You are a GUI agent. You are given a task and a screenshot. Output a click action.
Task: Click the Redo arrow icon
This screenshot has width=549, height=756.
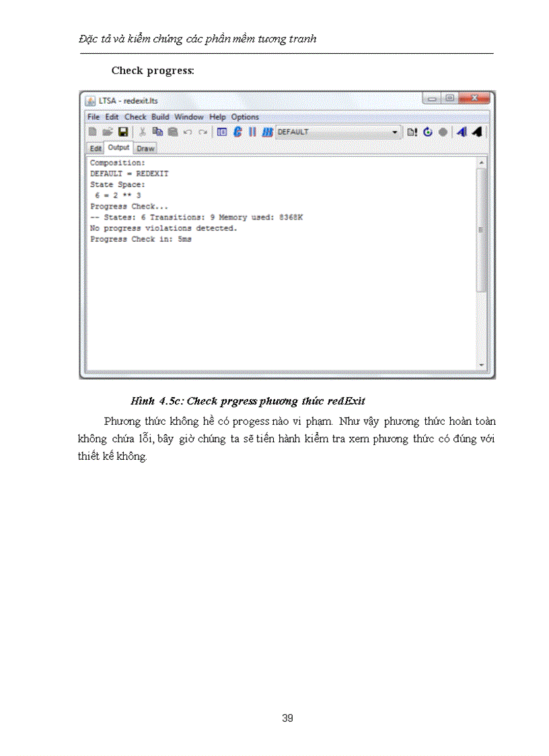pos(202,132)
